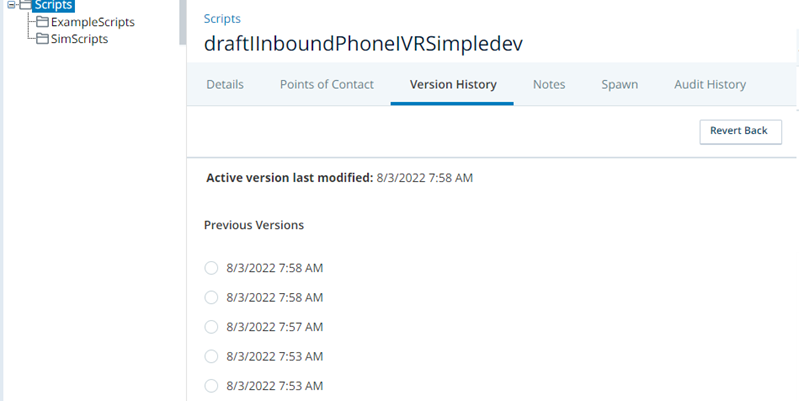This screenshot has height=401, width=799.
Task: Select the highlighted Scripts tree label
Action: click(53, 6)
